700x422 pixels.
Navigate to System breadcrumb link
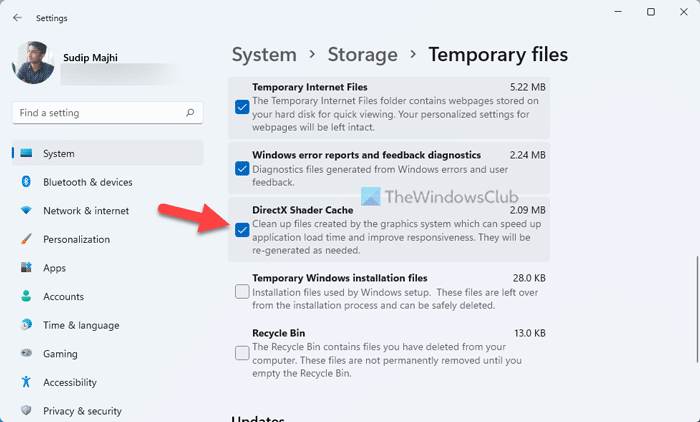pyautogui.click(x=264, y=55)
